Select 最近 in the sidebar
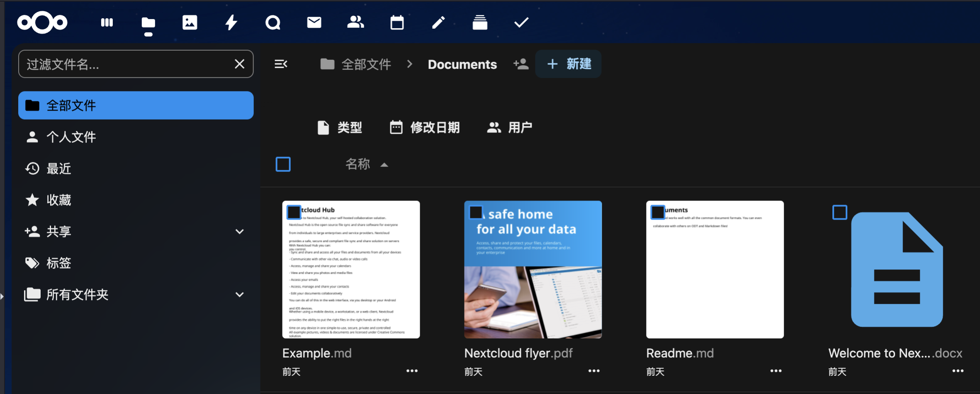 (59, 169)
